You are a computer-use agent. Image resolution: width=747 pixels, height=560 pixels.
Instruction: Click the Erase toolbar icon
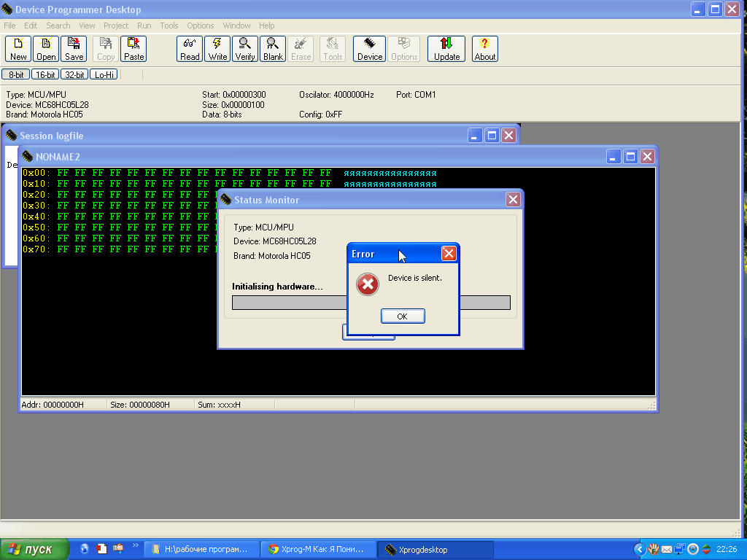(301, 49)
